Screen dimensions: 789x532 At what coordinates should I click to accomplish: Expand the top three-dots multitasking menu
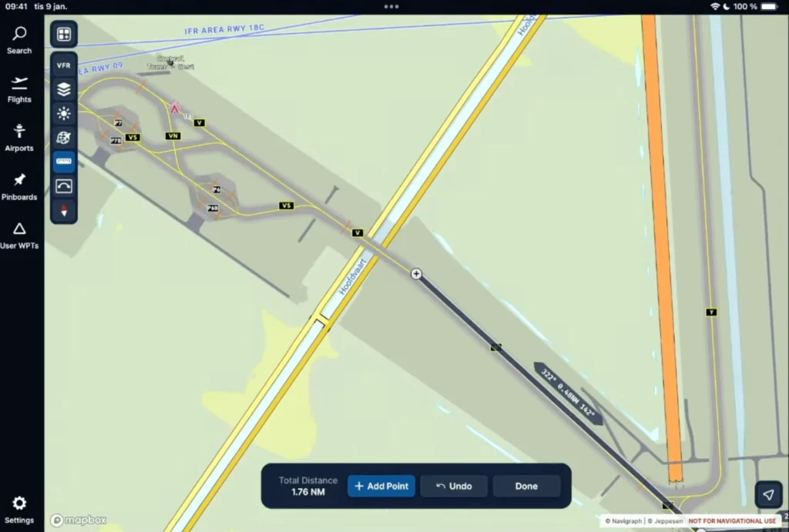391,6
